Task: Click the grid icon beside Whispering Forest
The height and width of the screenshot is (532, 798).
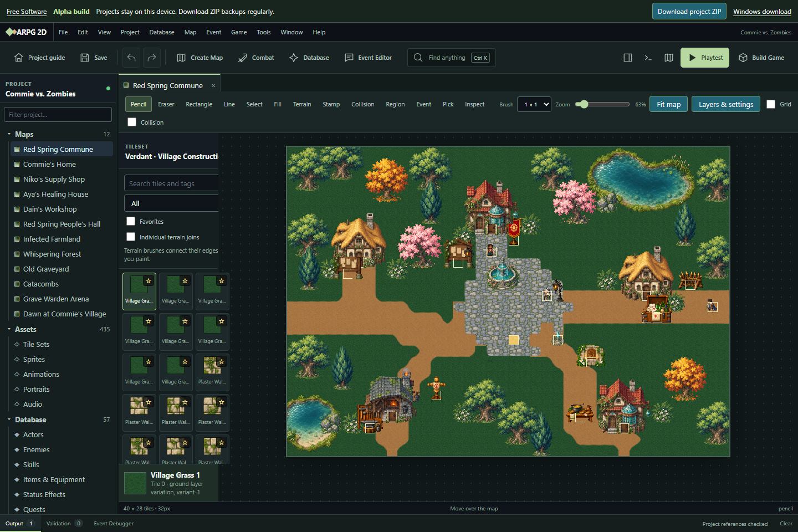Action: (x=17, y=254)
